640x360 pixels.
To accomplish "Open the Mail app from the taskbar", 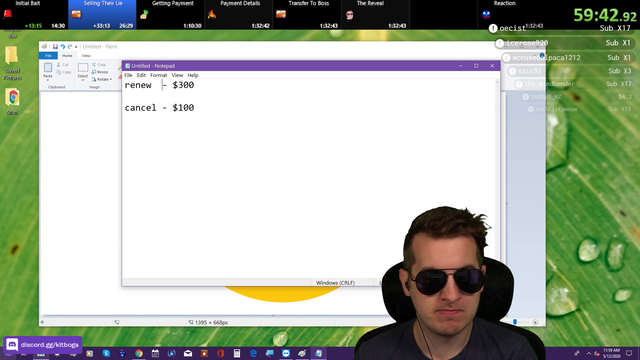I will (188, 353).
